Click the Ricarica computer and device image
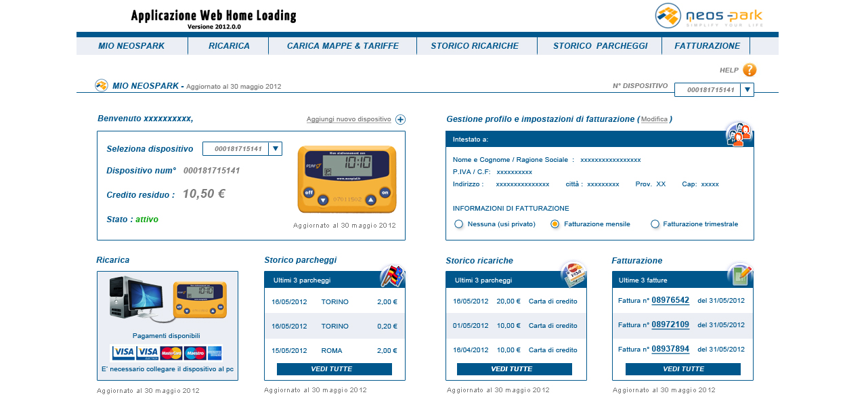This screenshot has width=868, height=420. coord(168,299)
